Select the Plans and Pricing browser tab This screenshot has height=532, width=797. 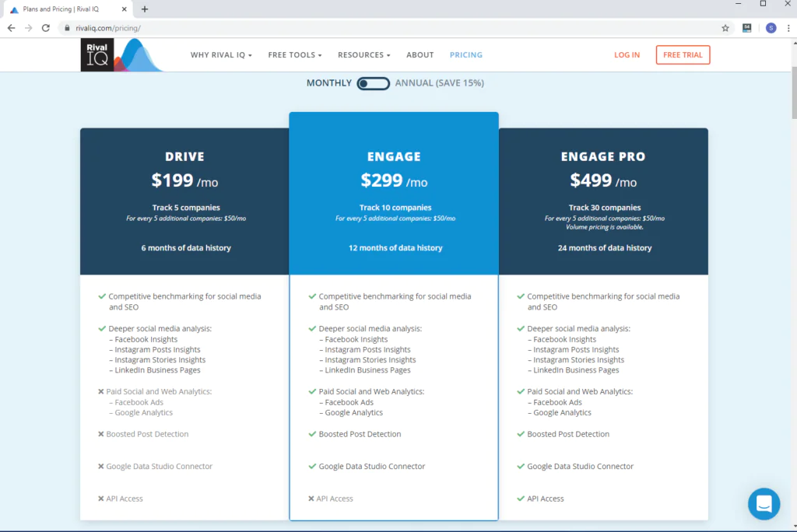[x=68, y=9]
